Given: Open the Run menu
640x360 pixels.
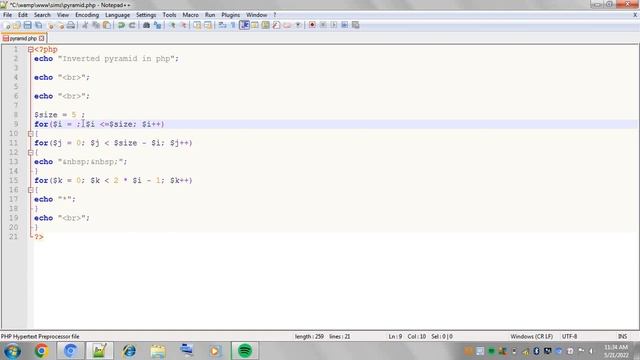Looking at the screenshot, I should point(210,15).
